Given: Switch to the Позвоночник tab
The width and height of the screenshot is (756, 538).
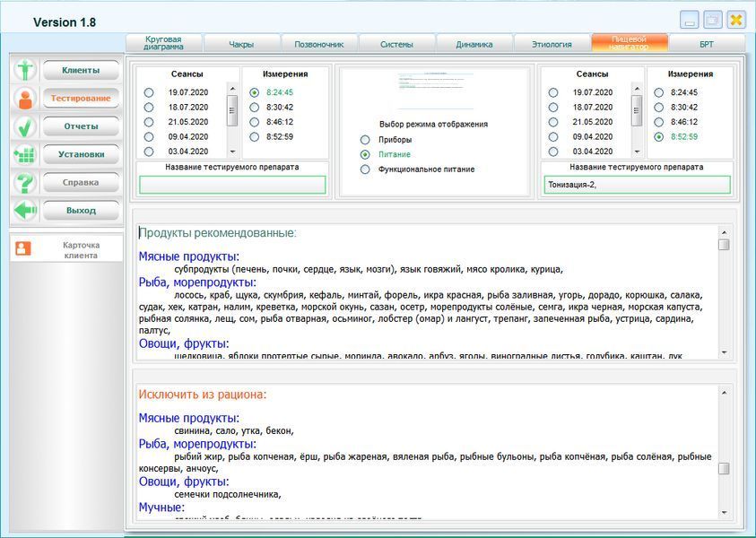Looking at the screenshot, I should 319,44.
